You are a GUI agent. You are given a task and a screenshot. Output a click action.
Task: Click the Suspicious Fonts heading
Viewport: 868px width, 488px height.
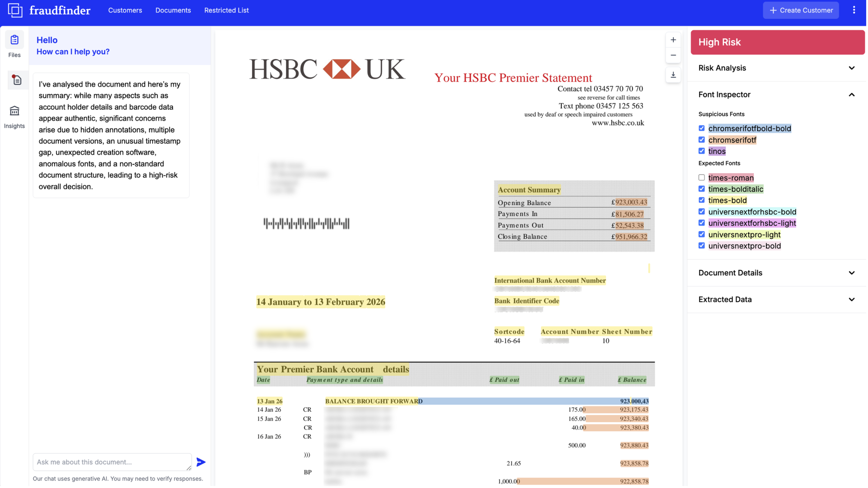[x=721, y=114]
